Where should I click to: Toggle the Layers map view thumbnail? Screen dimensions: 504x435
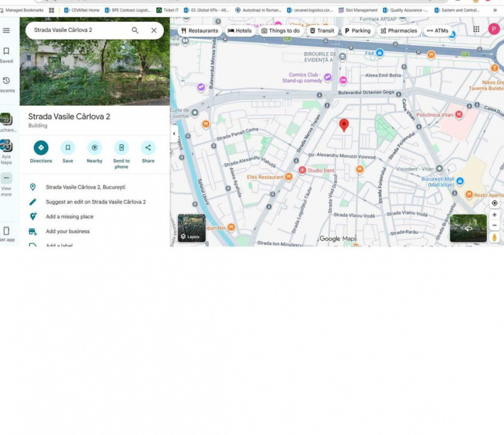click(191, 228)
